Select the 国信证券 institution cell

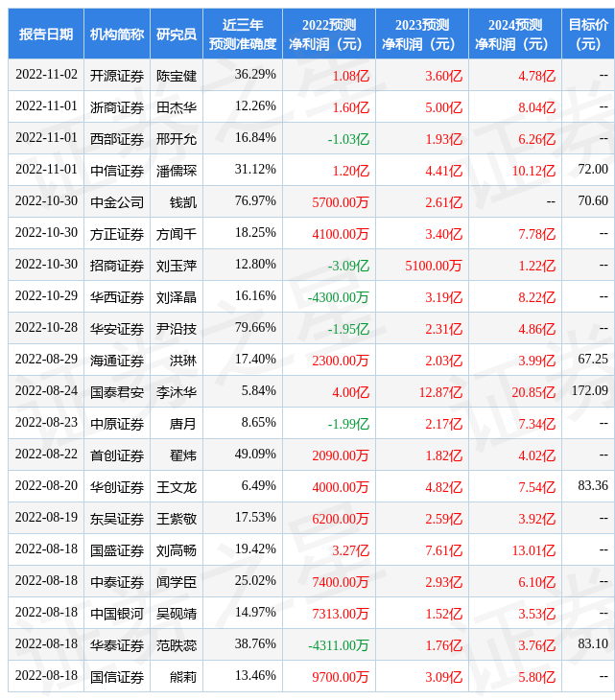pos(117,677)
